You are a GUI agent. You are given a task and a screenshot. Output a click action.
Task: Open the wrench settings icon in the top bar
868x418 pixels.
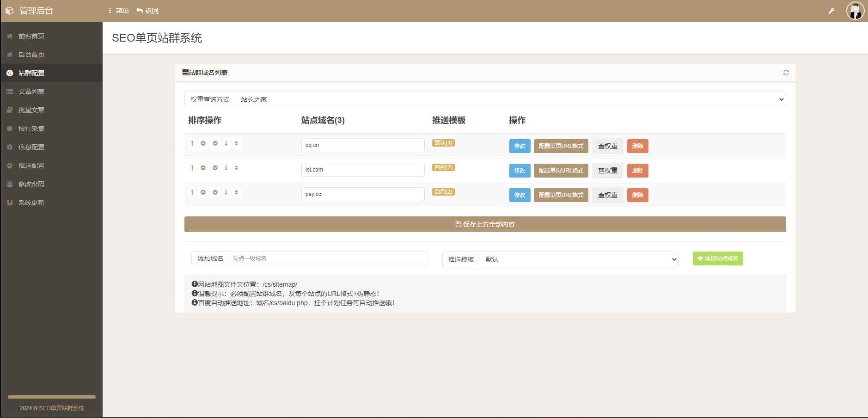(x=832, y=10)
